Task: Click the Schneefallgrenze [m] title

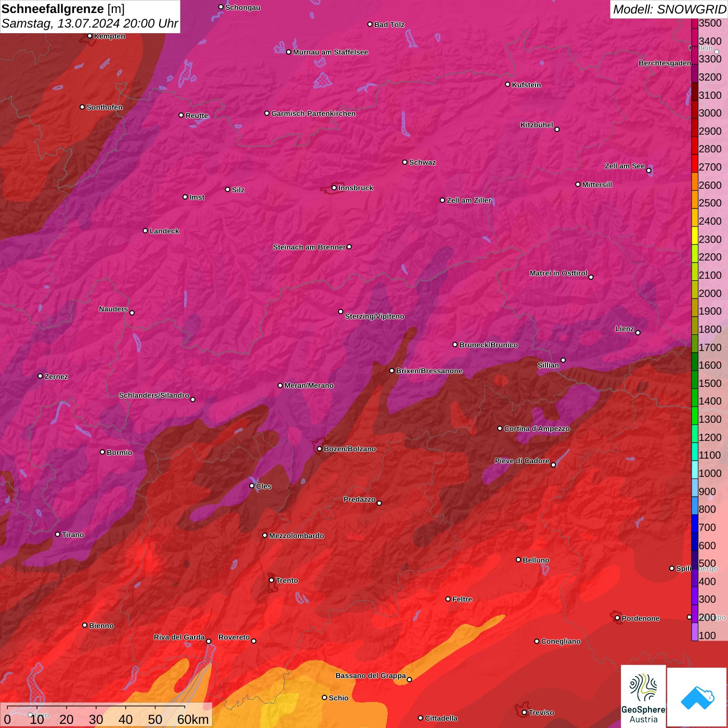Action: coord(63,9)
